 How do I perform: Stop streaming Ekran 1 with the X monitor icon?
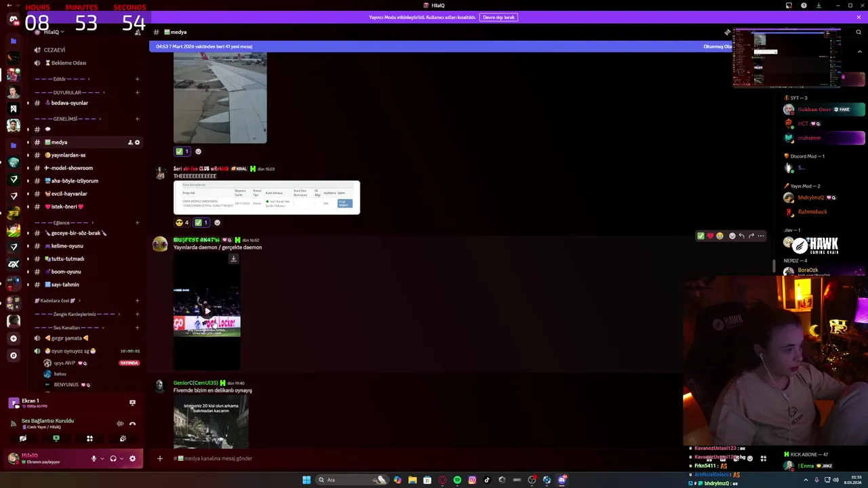pyautogui.click(x=132, y=403)
